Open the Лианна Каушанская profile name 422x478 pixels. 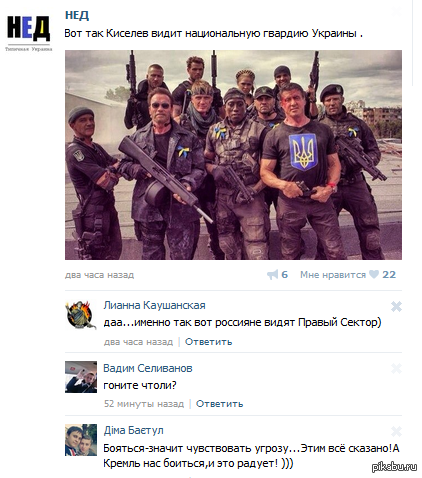(x=154, y=305)
